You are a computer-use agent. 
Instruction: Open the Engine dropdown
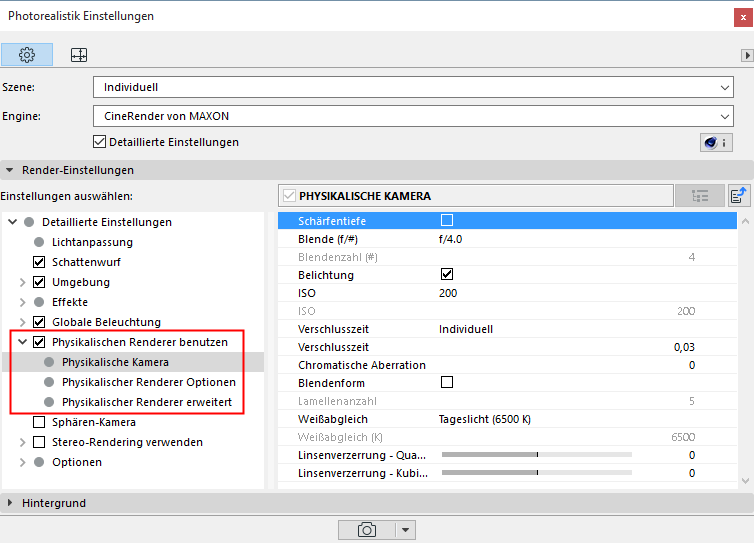click(x=413, y=116)
